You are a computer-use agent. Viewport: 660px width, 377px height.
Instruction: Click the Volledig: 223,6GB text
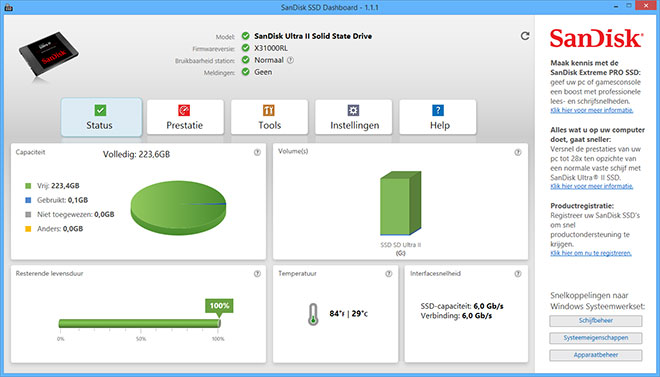coord(136,154)
